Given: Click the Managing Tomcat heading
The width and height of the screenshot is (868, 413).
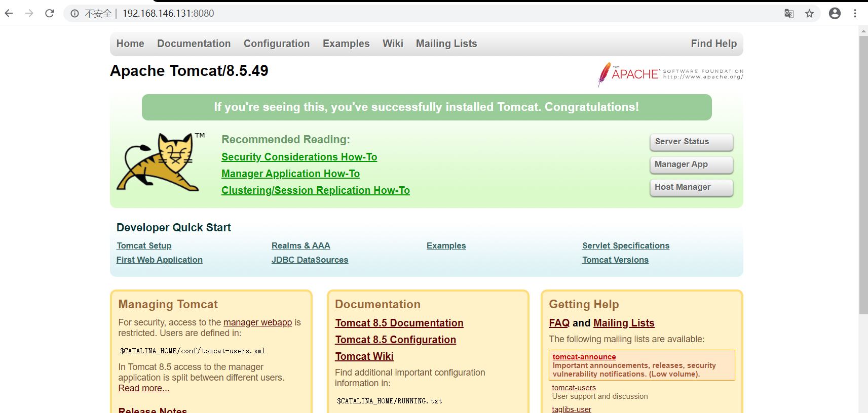Looking at the screenshot, I should 168,304.
